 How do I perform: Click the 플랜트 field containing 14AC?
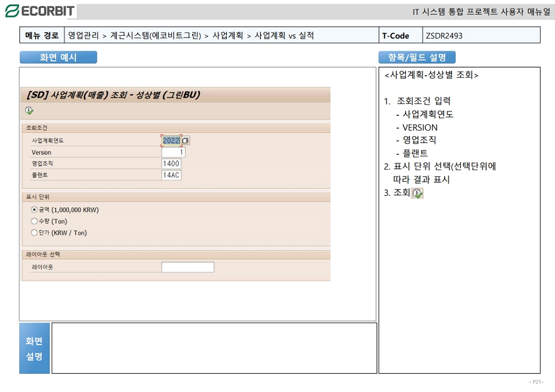click(x=171, y=175)
